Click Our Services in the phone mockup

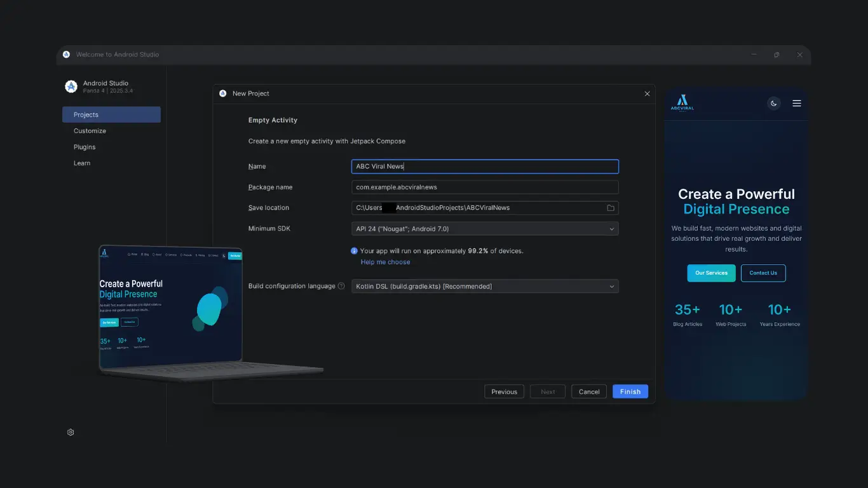711,273
